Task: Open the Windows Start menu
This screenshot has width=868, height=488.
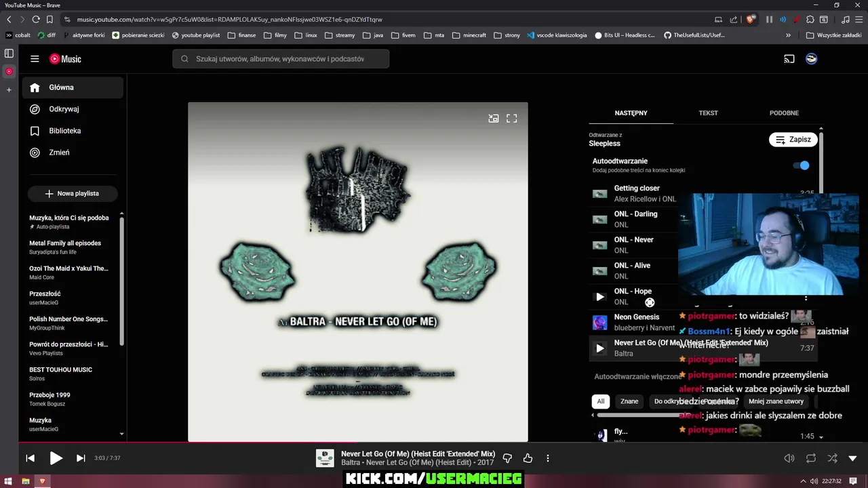Action: pyautogui.click(x=9, y=481)
